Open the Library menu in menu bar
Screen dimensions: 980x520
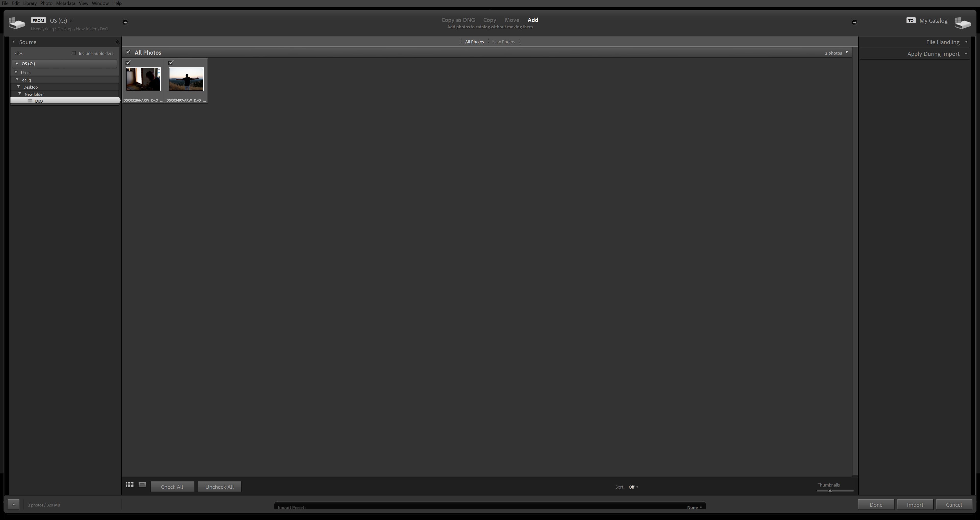pos(30,3)
